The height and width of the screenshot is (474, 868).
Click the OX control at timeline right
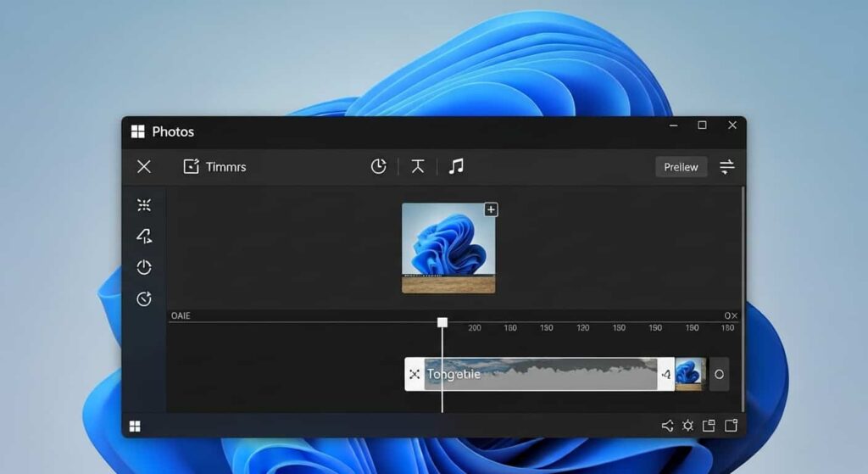[731, 315]
